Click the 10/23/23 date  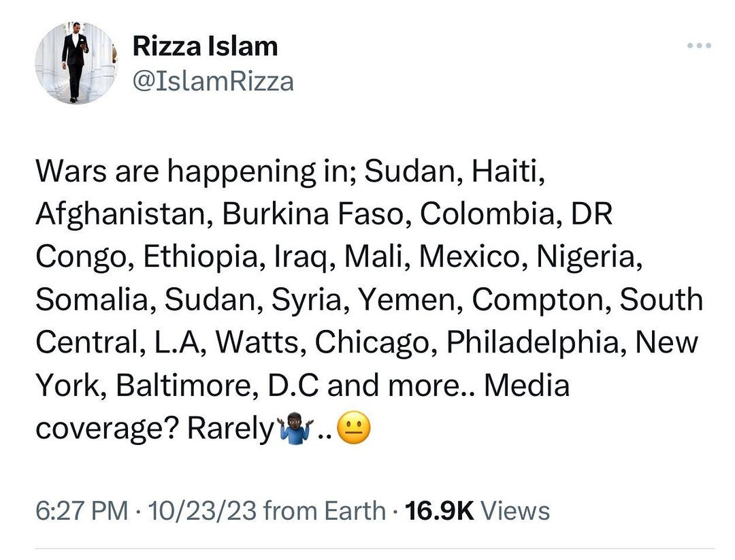point(201,510)
